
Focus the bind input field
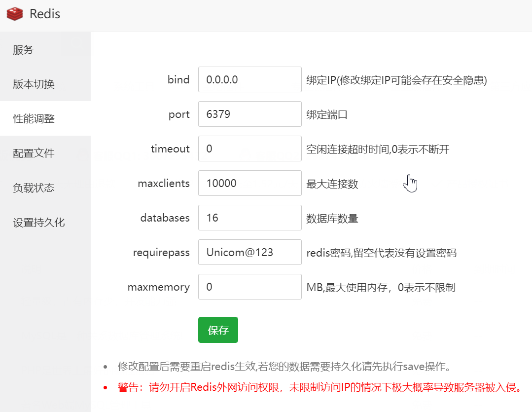point(249,79)
